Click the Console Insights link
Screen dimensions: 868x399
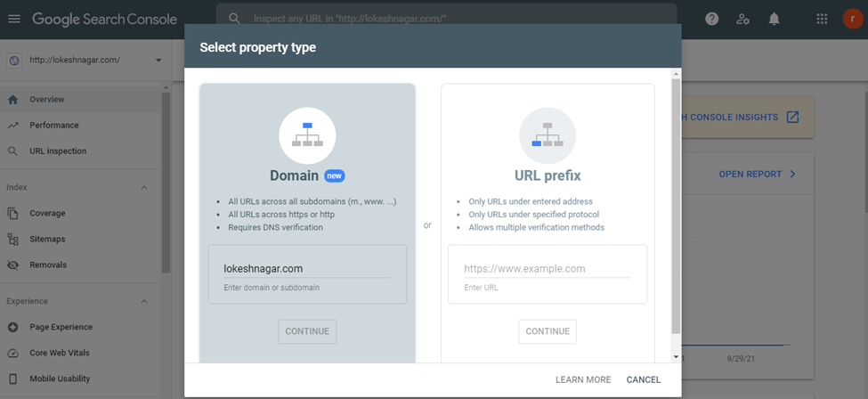(730, 118)
